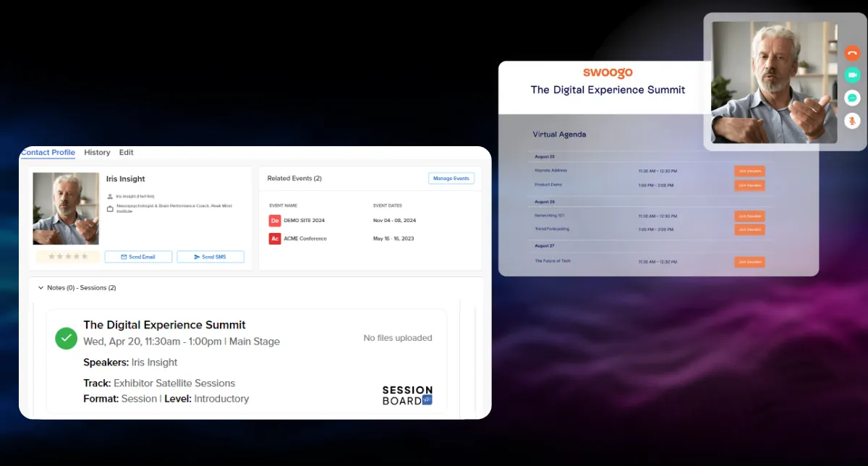Switch to the Contact Profile tab

[48, 153]
